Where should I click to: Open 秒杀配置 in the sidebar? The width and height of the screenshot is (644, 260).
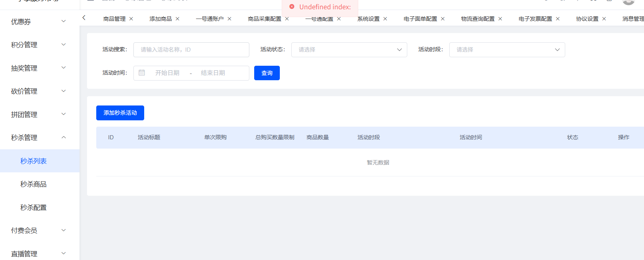pyautogui.click(x=33, y=208)
